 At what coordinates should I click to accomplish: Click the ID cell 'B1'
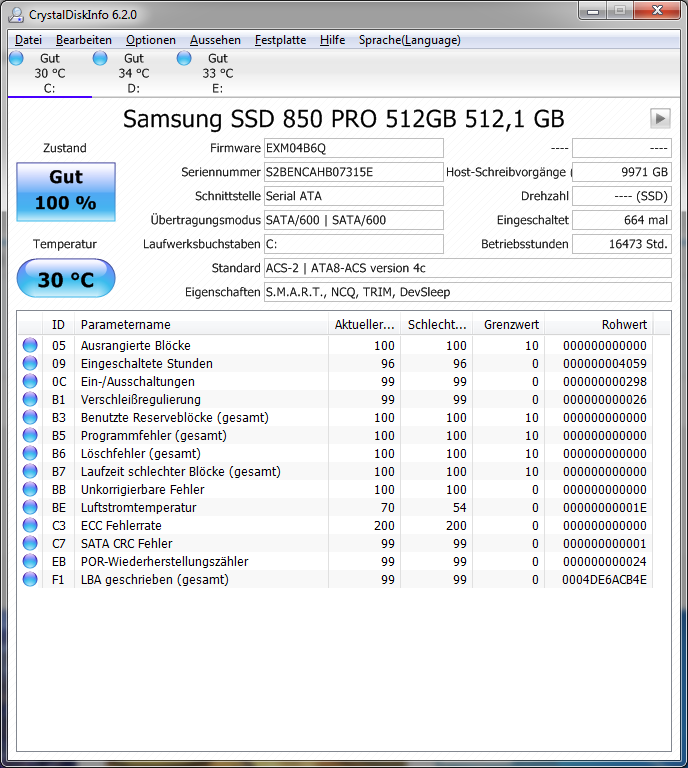click(58, 400)
